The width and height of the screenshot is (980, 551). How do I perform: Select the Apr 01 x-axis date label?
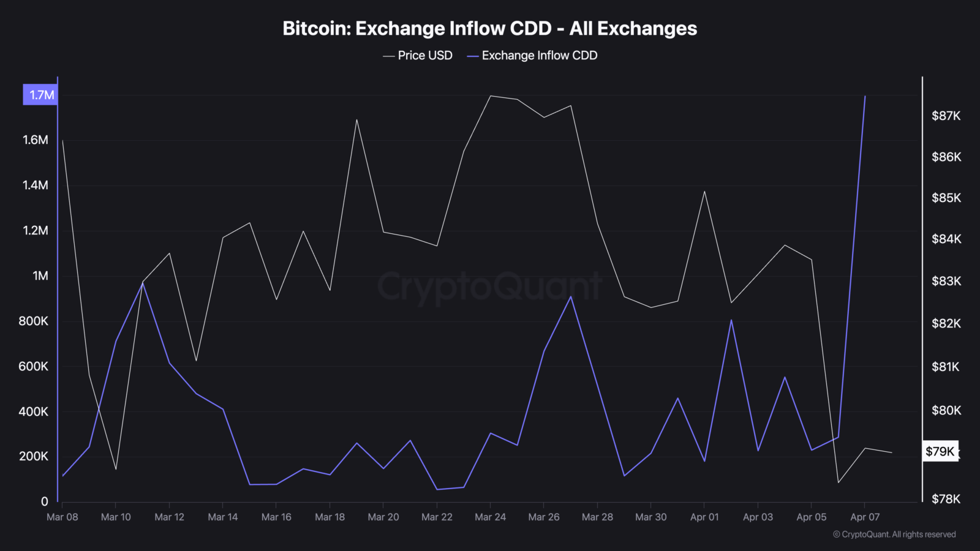(x=704, y=517)
